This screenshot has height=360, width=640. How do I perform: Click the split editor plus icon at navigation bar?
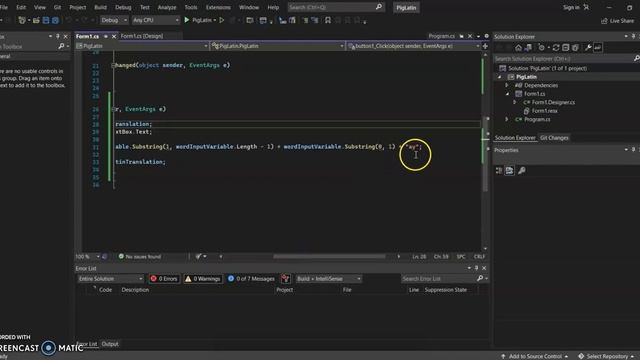(485, 46)
